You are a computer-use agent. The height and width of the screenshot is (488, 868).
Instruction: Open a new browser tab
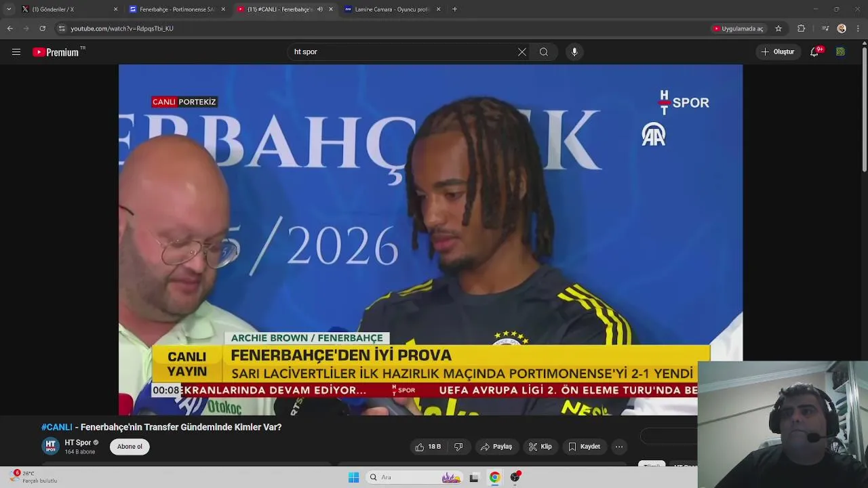(454, 9)
